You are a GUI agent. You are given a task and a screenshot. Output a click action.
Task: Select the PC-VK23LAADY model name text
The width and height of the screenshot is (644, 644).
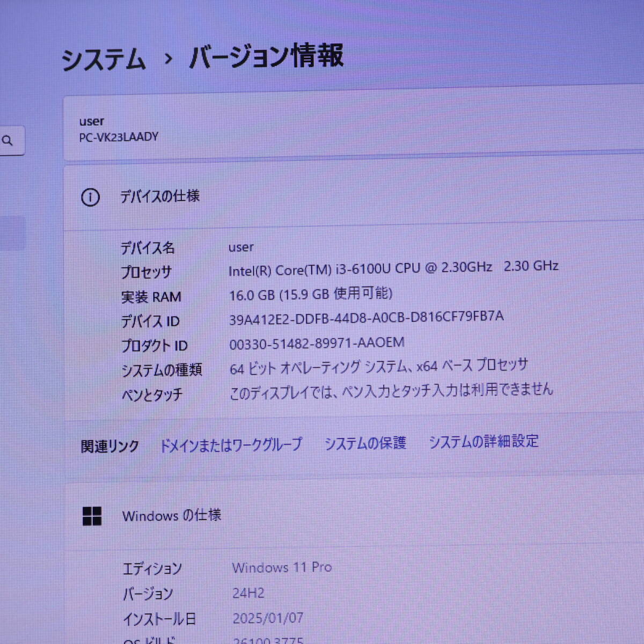coord(119,137)
